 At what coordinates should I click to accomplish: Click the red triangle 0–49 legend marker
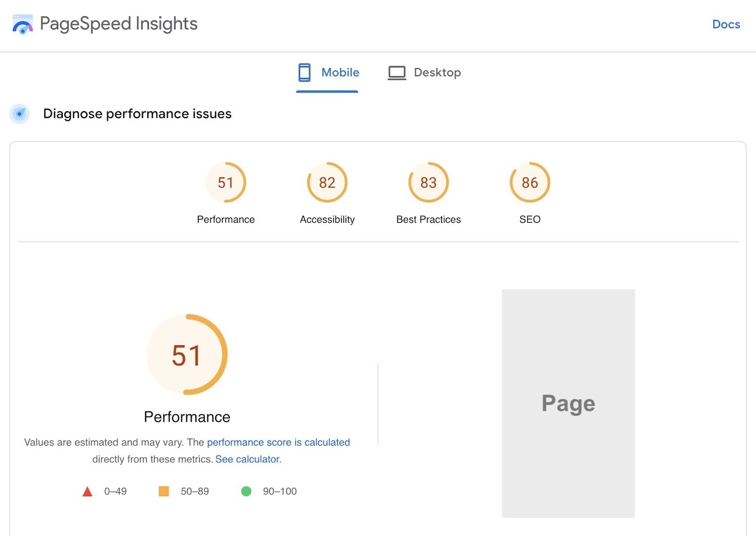point(88,491)
